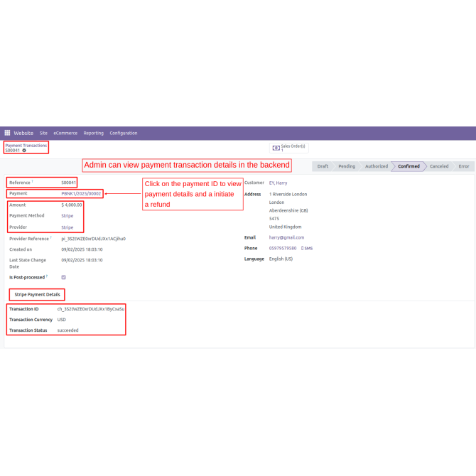Image resolution: width=476 pixels, height=476 pixels.
Task: Click phone number 05979579580
Action: (x=283, y=248)
